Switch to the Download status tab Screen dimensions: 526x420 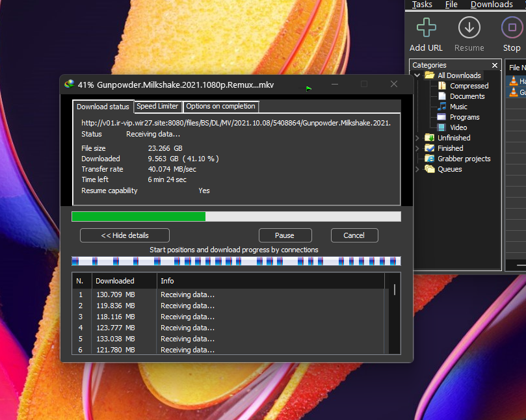[103, 107]
